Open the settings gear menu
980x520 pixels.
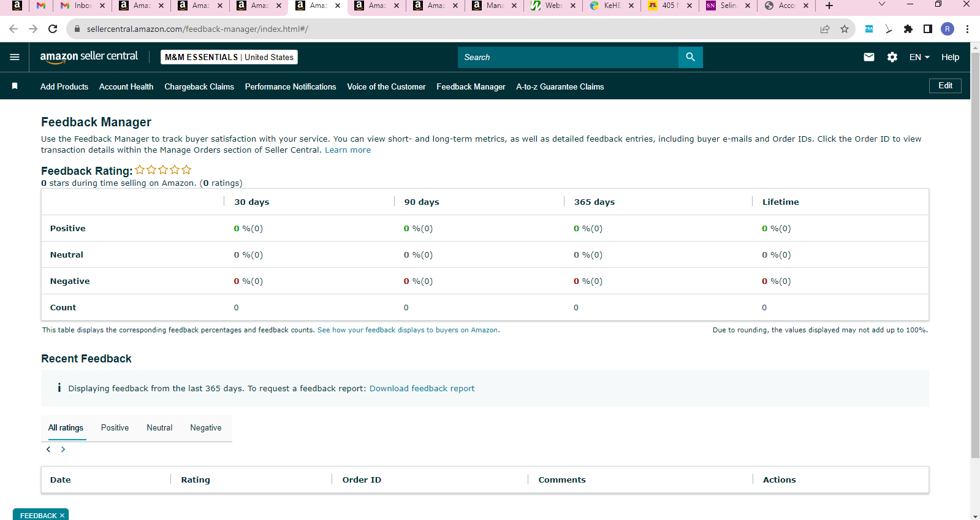click(892, 57)
